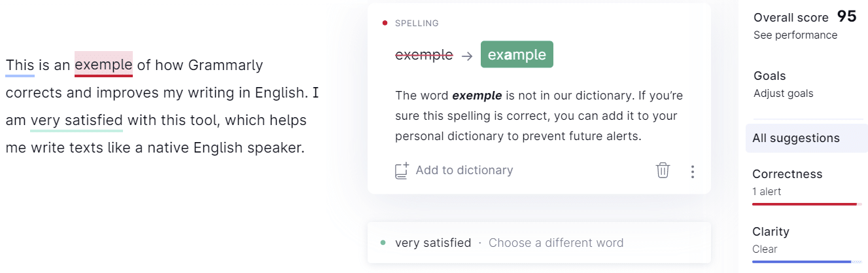Click the red dot beside SPELLING label
The height and width of the screenshot is (273, 868).
(x=385, y=23)
